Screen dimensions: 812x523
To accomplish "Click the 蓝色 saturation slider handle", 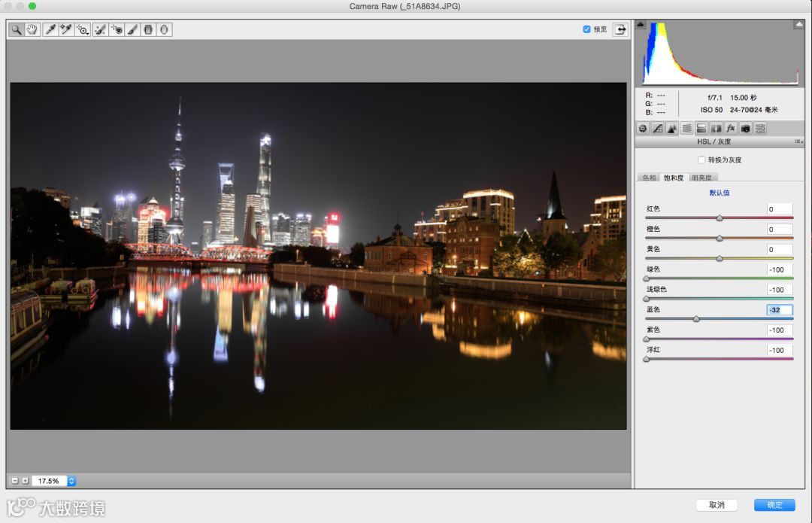I will point(696,319).
